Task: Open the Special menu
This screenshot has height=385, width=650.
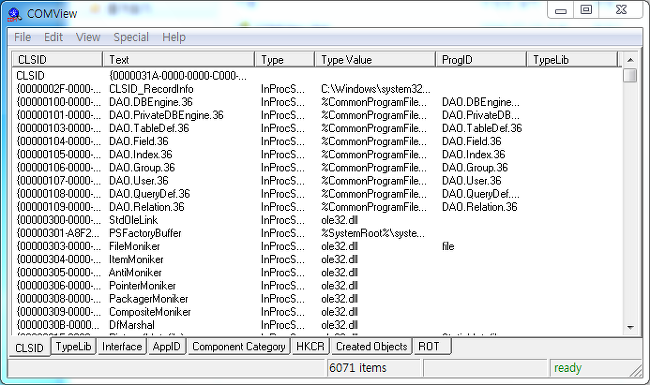Action: tap(131, 37)
